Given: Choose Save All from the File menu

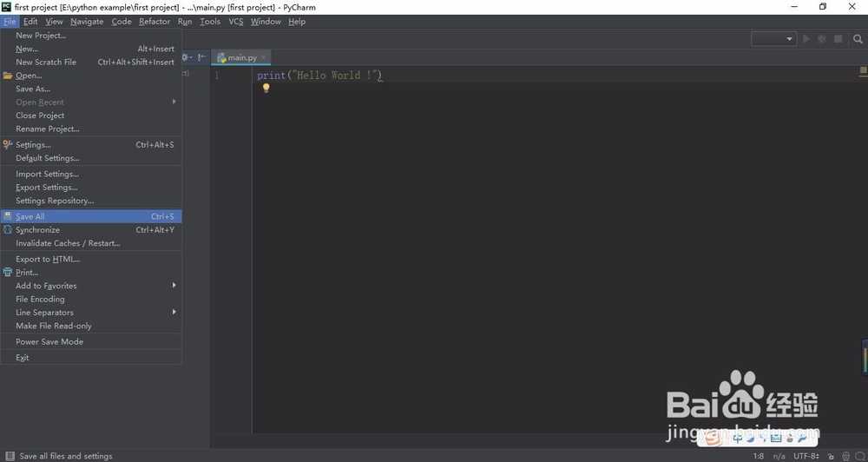Looking at the screenshot, I should pos(91,216).
